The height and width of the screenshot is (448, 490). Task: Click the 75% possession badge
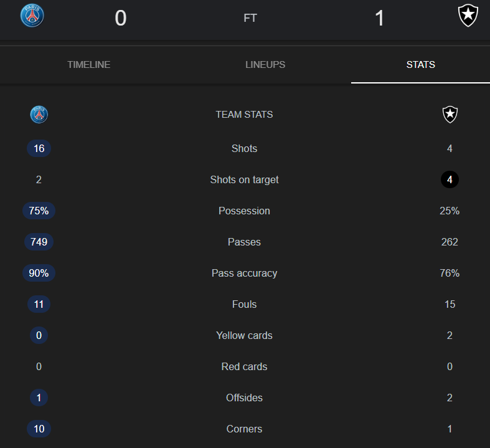pos(39,211)
